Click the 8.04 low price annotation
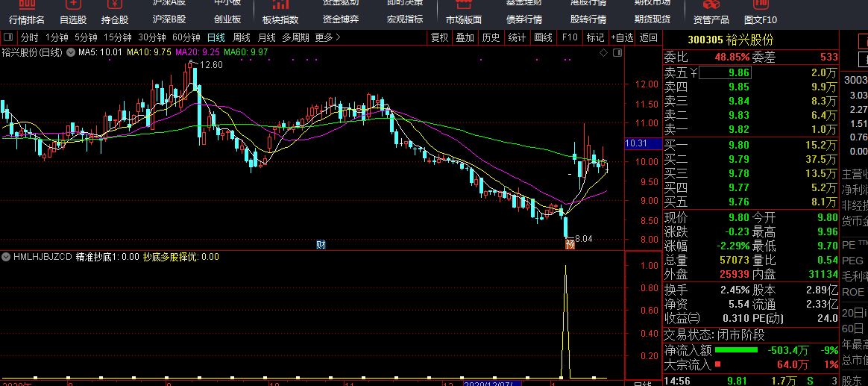868x386 pixels. [x=583, y=239]
